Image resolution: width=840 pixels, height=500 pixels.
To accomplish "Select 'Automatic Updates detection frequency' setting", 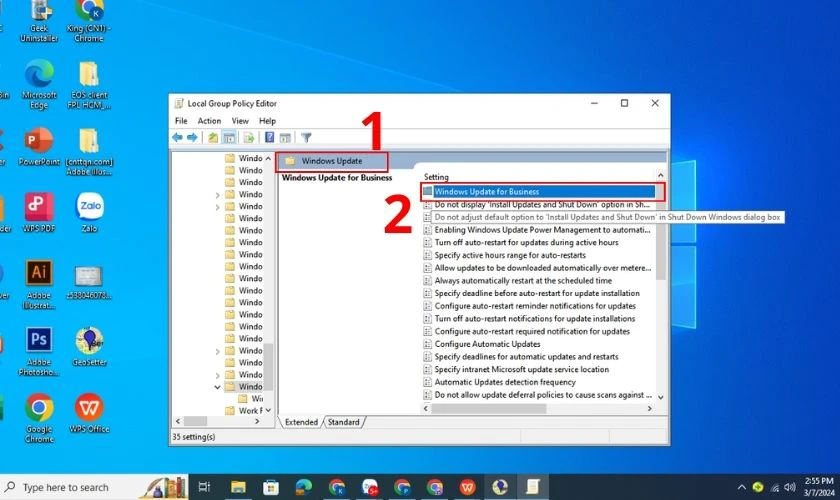I will (500, 382).
